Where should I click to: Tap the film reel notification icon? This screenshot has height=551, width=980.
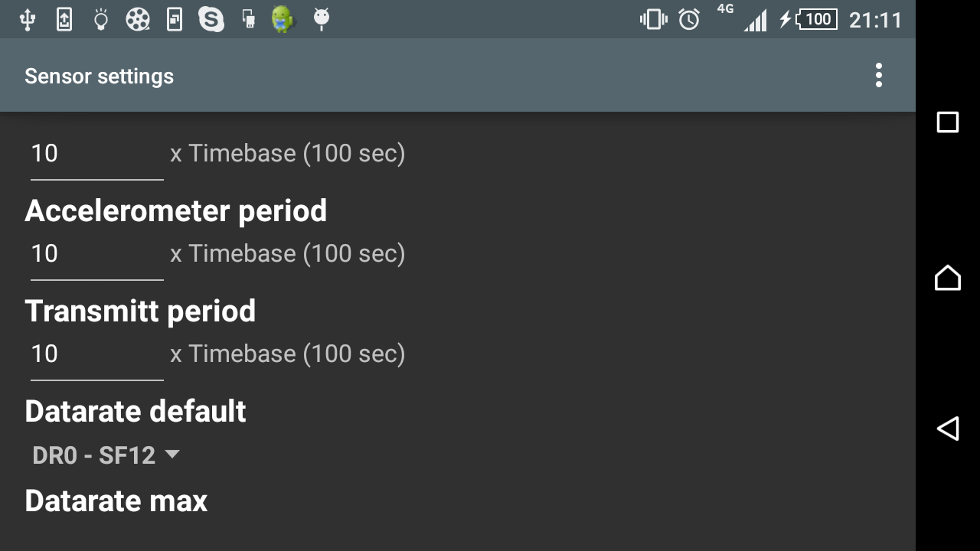(x=138, y=19)
